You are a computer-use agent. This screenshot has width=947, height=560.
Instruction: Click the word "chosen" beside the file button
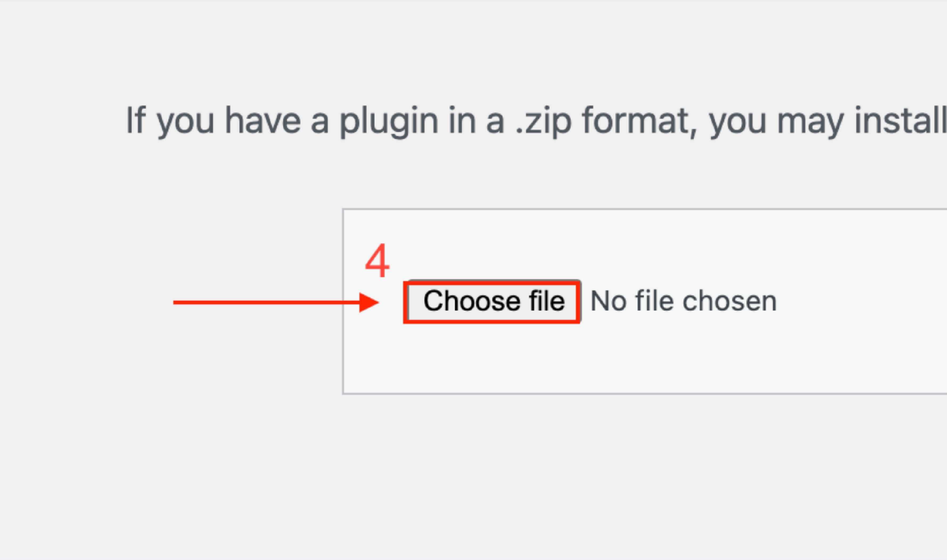coord(729,301)
